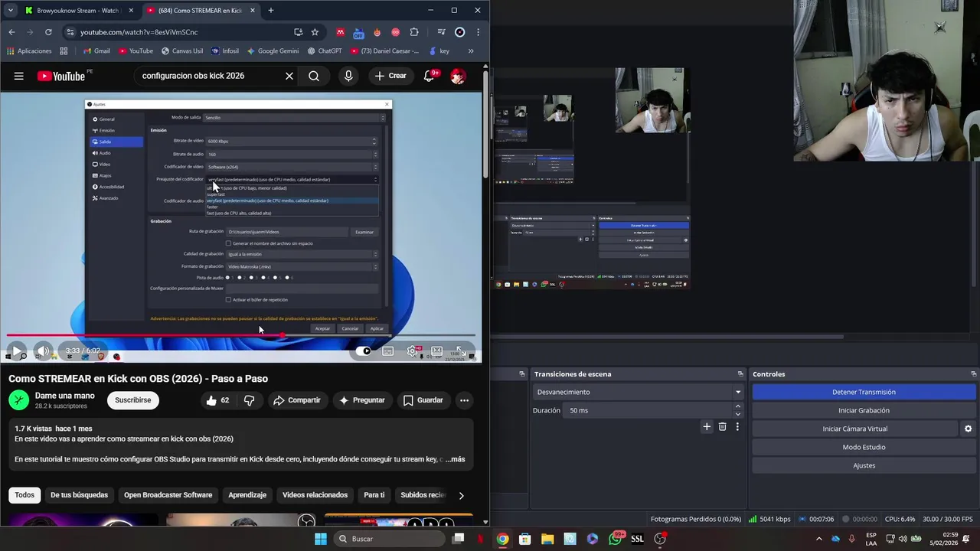Open the ChatGPT bookmark
Screen dimensions: 980x551
click(x=324, y=51)
